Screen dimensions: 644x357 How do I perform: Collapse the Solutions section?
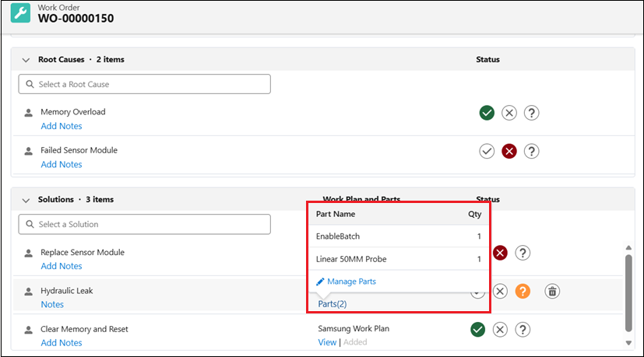(x=26, y=200)
